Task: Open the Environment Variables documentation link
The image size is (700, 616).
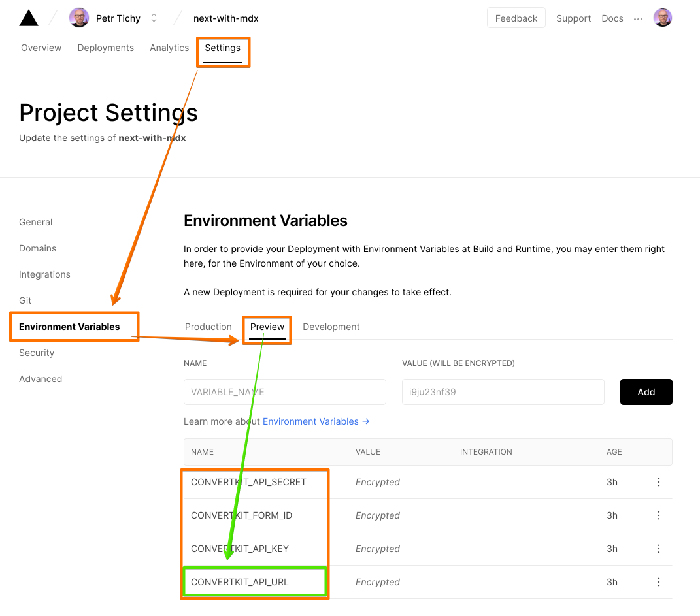Action: tap(316, 421)
